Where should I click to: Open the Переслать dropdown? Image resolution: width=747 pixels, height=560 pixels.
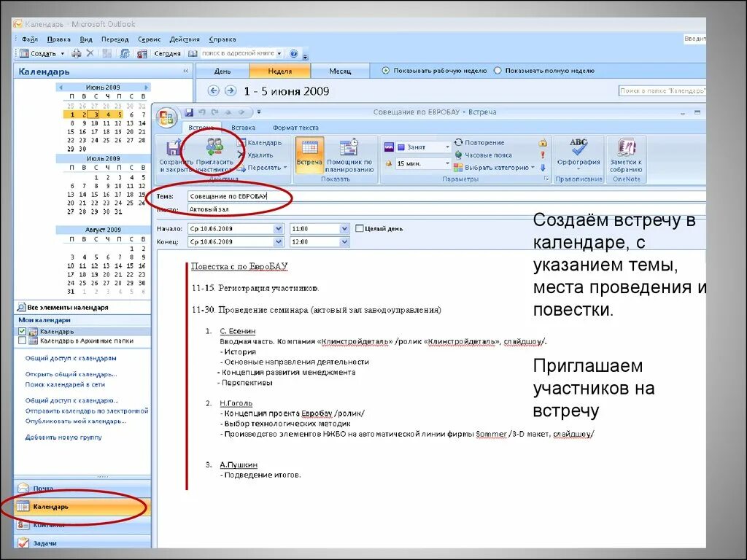[x=285, y=168]
